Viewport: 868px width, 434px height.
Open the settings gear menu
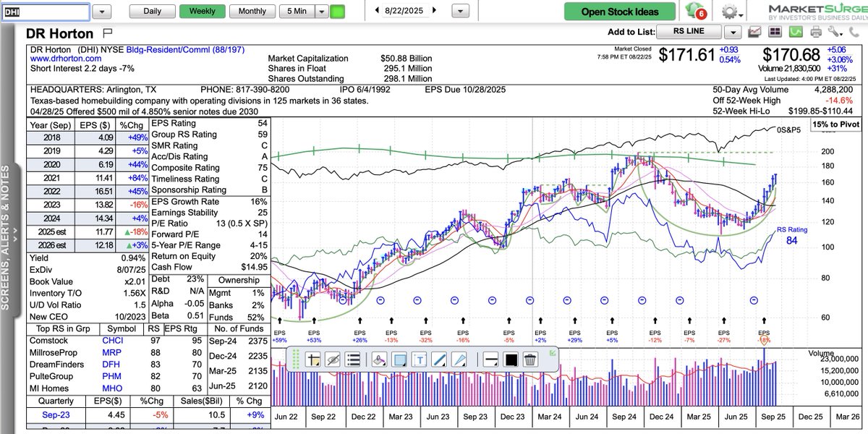click(x=732, y=12)
